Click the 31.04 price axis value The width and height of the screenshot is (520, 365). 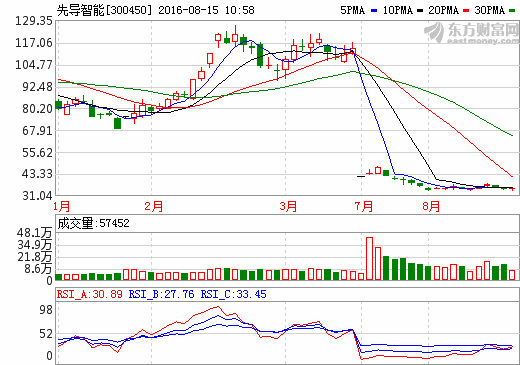coord(37,196)
